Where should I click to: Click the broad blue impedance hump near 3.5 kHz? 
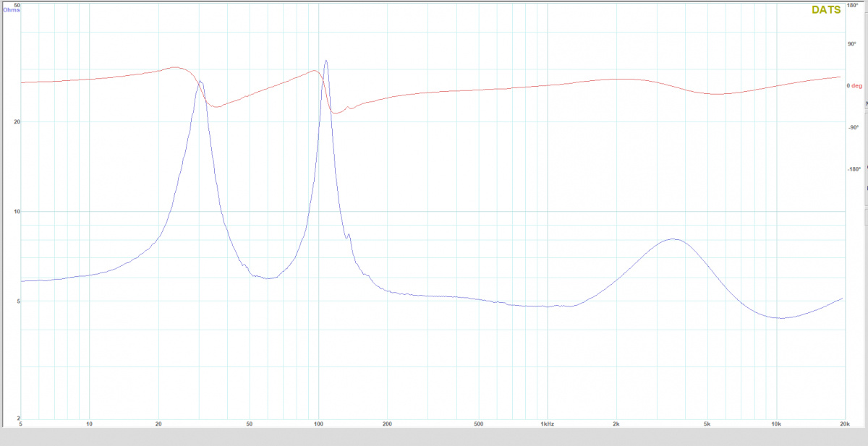click(x=673, y=239)
